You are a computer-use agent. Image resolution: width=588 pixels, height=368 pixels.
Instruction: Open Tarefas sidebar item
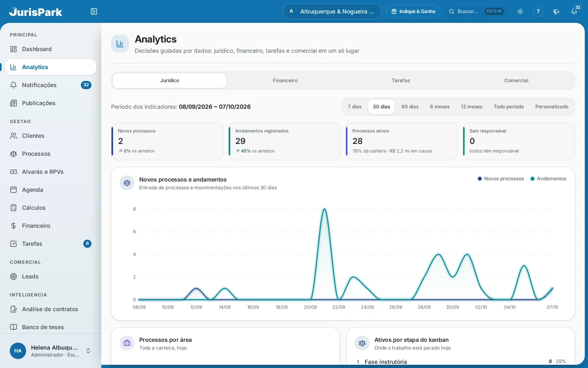coord(51,244)
